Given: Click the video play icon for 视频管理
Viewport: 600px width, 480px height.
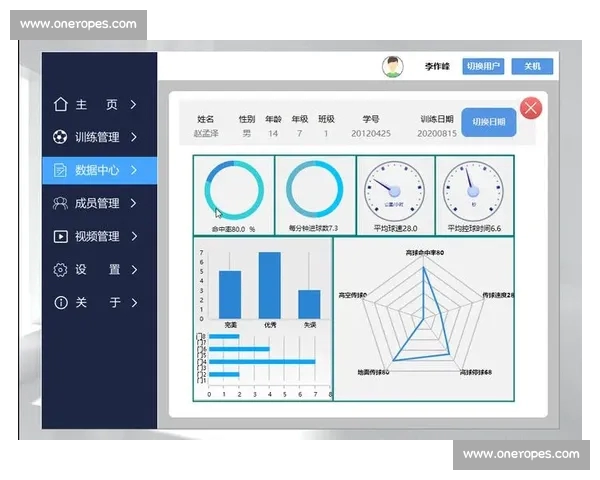Looking at the screenshot, I should coord(60,236).
